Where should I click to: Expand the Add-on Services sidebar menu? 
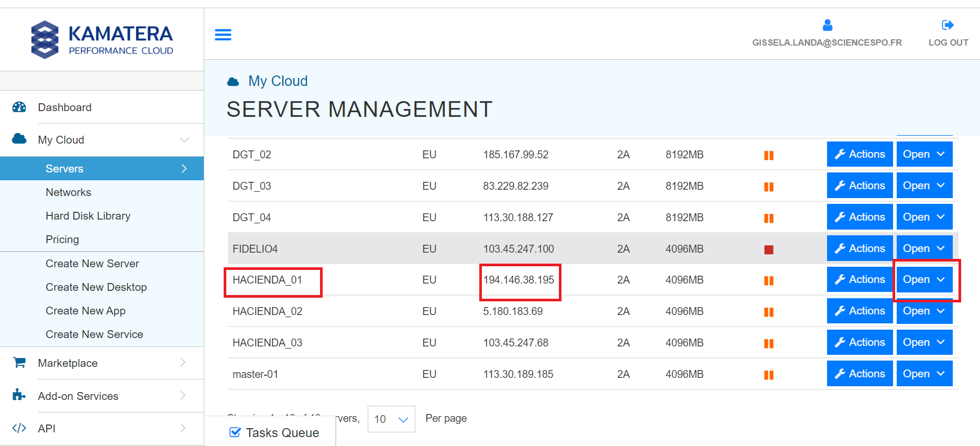tap(183, 395)
